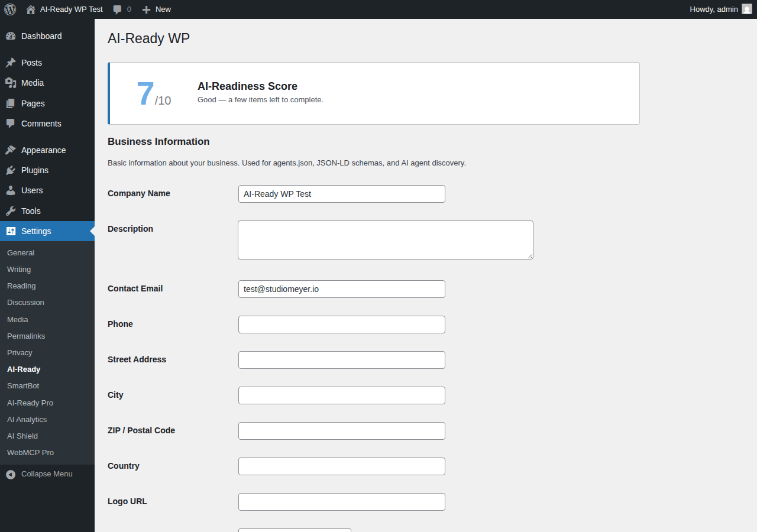
Task: Select the Settings menu item
Action: 47,231
